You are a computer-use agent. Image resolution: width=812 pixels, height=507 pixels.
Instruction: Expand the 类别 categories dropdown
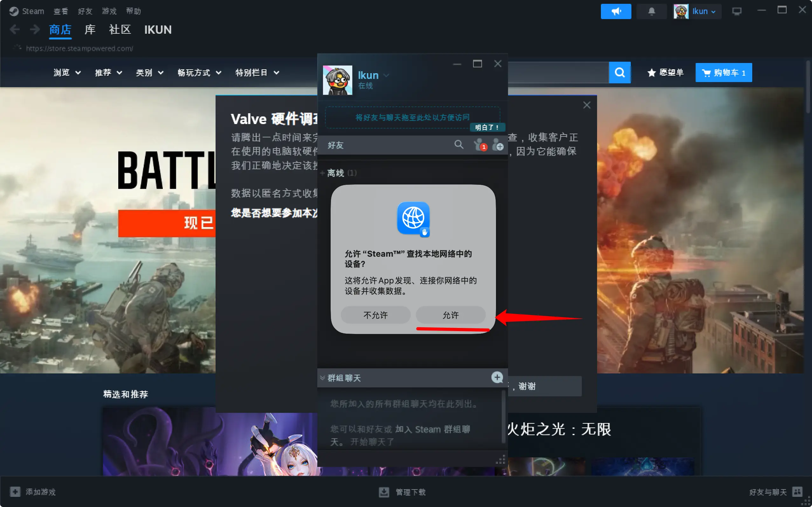(x=149, y=73)
